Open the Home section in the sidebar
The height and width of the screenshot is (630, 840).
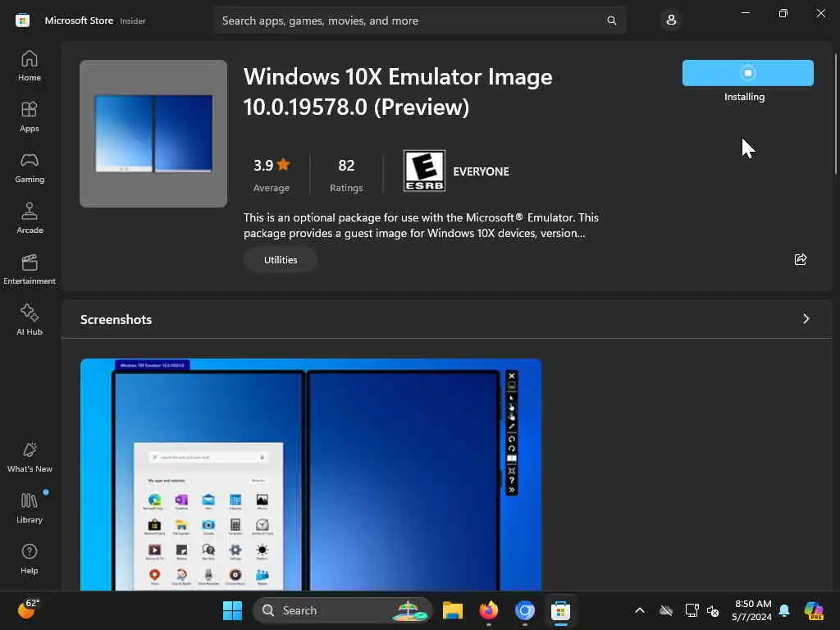coord(30,66)
